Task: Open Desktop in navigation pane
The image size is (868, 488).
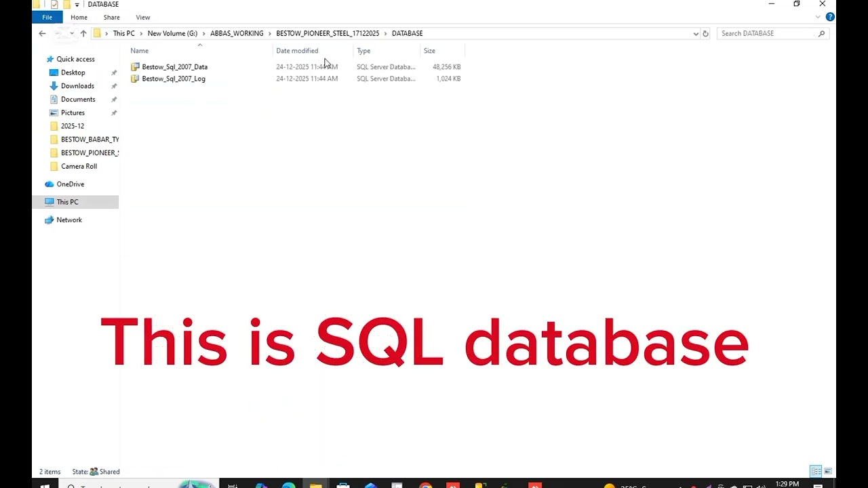Action: [73, 73]
